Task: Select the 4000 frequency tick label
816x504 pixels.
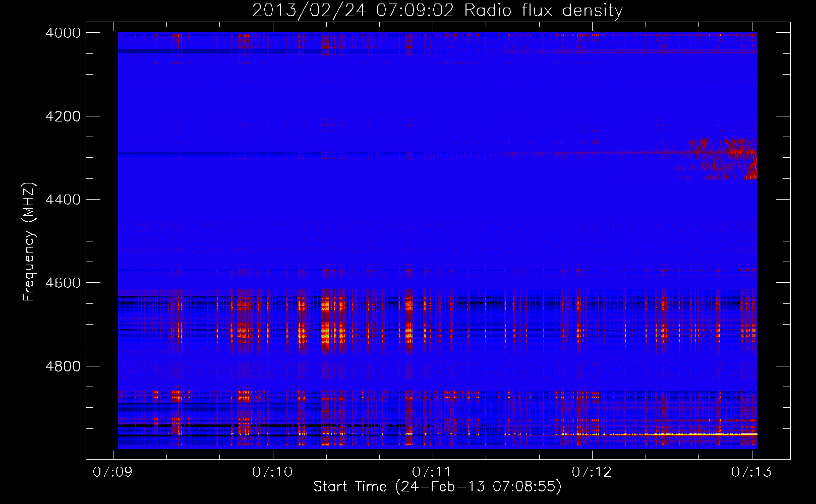Action: click(63, 33)
